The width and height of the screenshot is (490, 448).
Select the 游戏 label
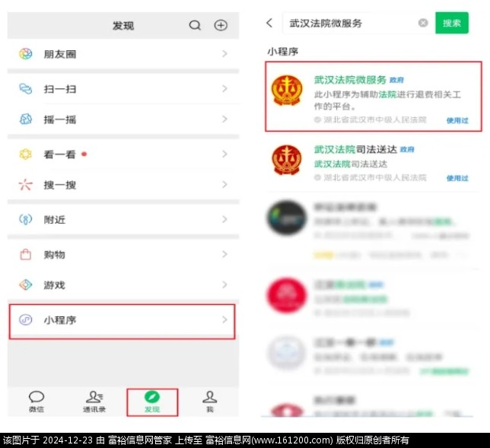coord(54,285)
